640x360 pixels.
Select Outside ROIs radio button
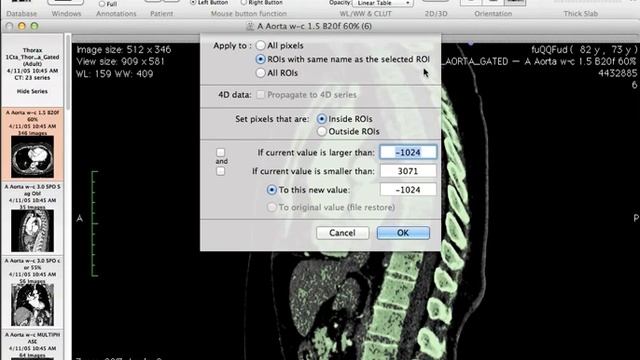coord(322,131)
